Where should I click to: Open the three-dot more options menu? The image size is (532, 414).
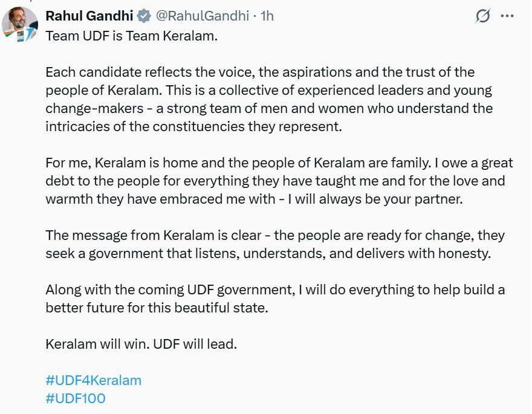pyautogui.click(x=508, y=16)
